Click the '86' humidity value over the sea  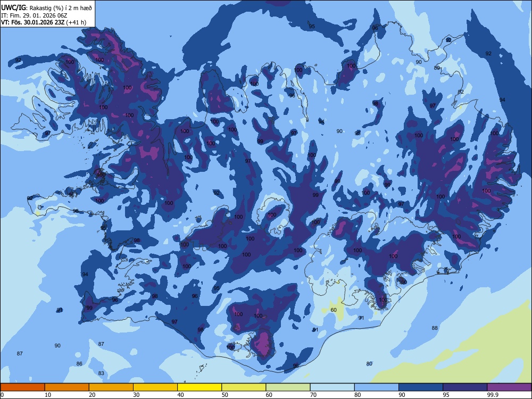pyautogui.click(x=79, y=363)
